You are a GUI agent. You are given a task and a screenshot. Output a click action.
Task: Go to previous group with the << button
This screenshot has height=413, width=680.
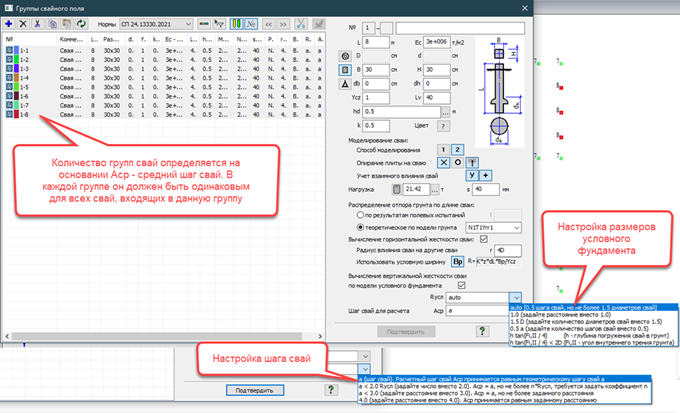(269, 24)
